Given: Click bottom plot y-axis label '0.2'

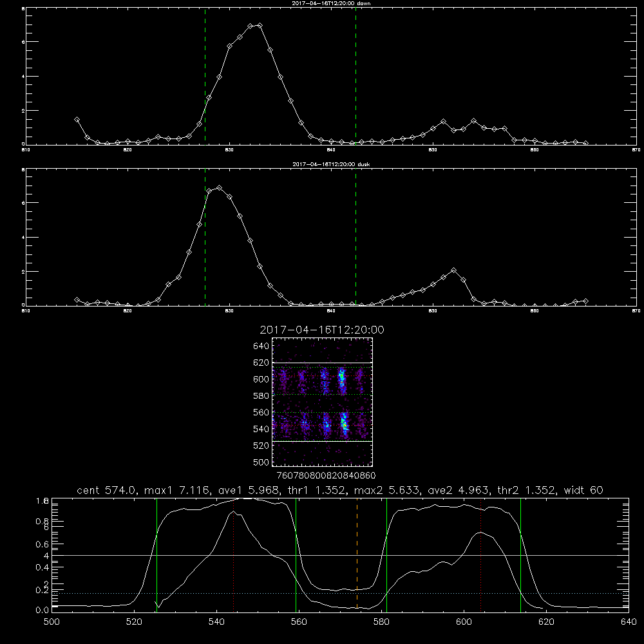Looking at the screenshot, I should pyautogui.click(x=43, y=590).
